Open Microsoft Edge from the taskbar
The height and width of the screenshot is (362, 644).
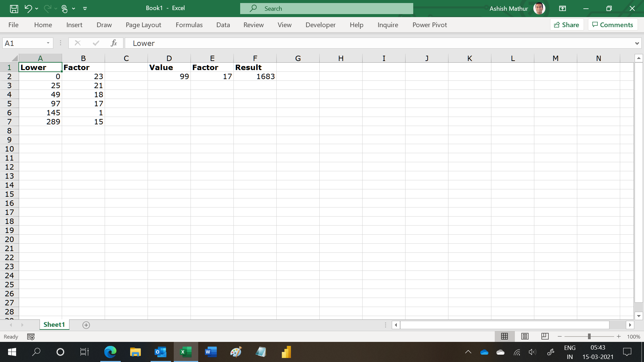[110, 352]
